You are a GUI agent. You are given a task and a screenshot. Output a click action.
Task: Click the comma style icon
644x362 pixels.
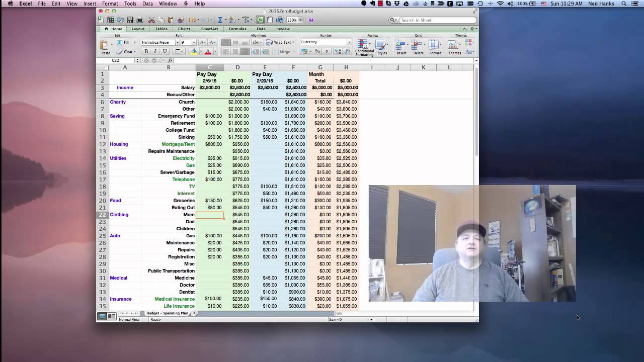point(327,51)
